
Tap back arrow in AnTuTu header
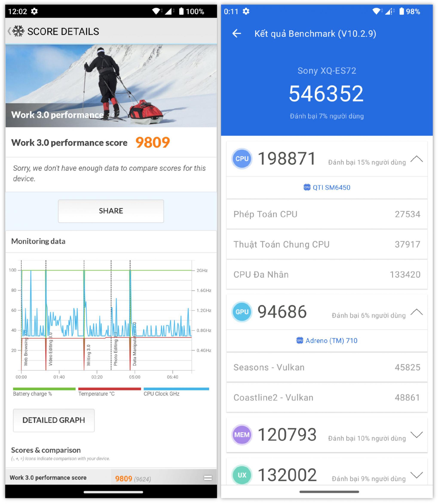[x=237, y=33]
